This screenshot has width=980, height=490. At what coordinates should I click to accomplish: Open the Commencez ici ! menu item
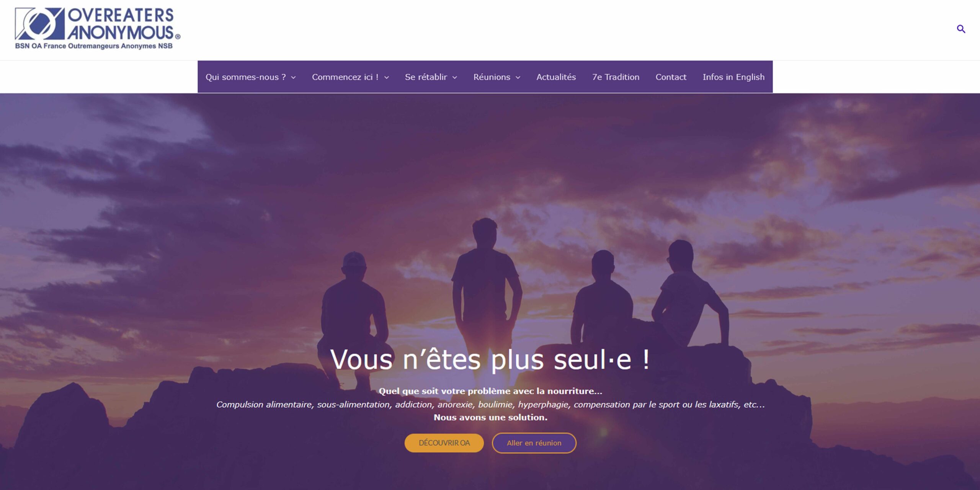(345, 77)
